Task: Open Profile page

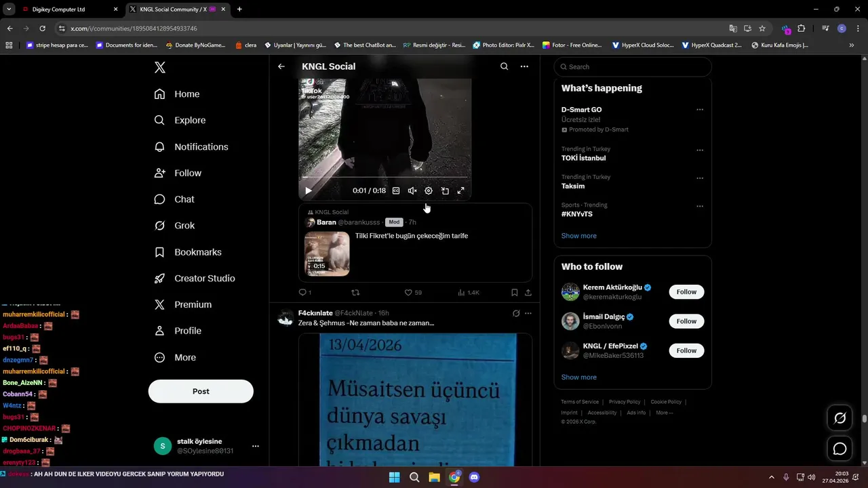Action: pyautogui.click(x=178, y=331)
